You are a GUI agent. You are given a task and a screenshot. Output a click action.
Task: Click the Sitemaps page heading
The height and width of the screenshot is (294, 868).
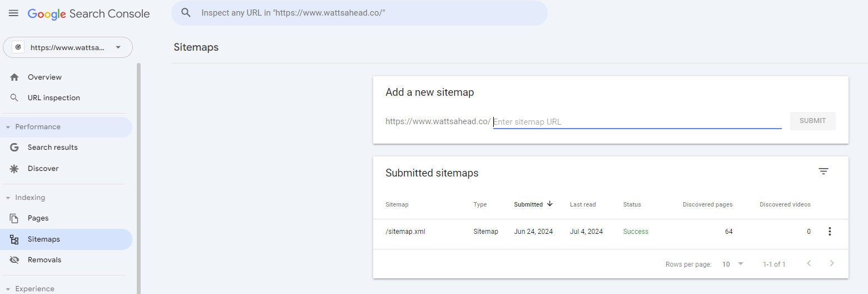(x=196, y=47)
